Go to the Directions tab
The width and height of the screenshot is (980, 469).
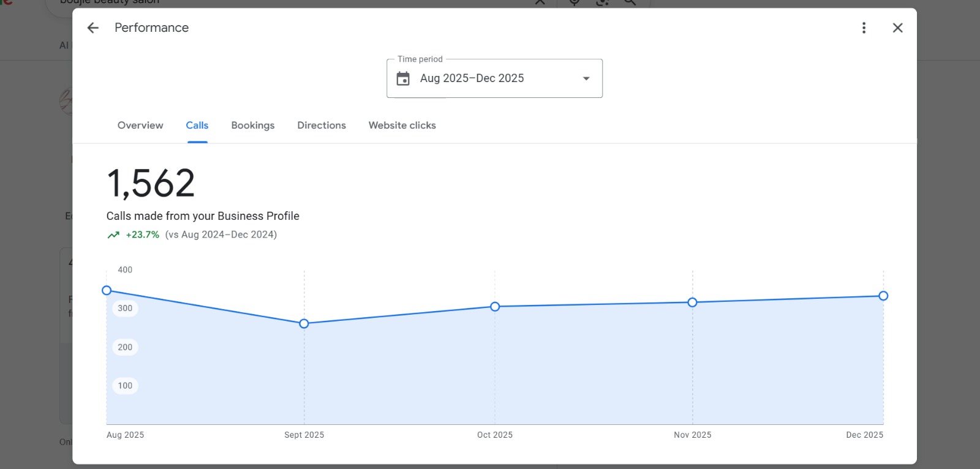click(x=322, y=126)
